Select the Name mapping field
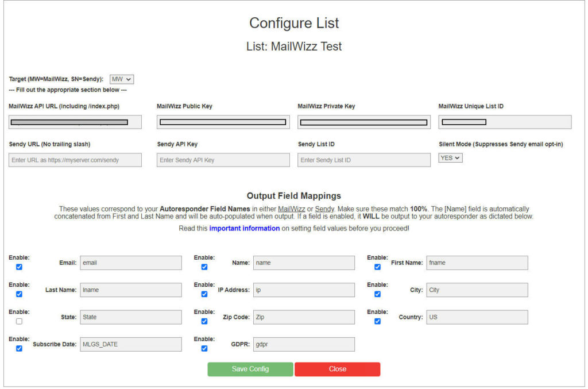Screen dimensions: 588x389 pyautogui.click(x=304, y=263)
